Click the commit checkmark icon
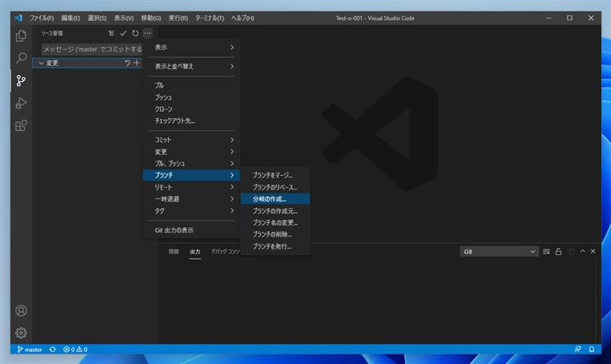The height and width of the screenshot is (364, 611). [x=123, y=34]
